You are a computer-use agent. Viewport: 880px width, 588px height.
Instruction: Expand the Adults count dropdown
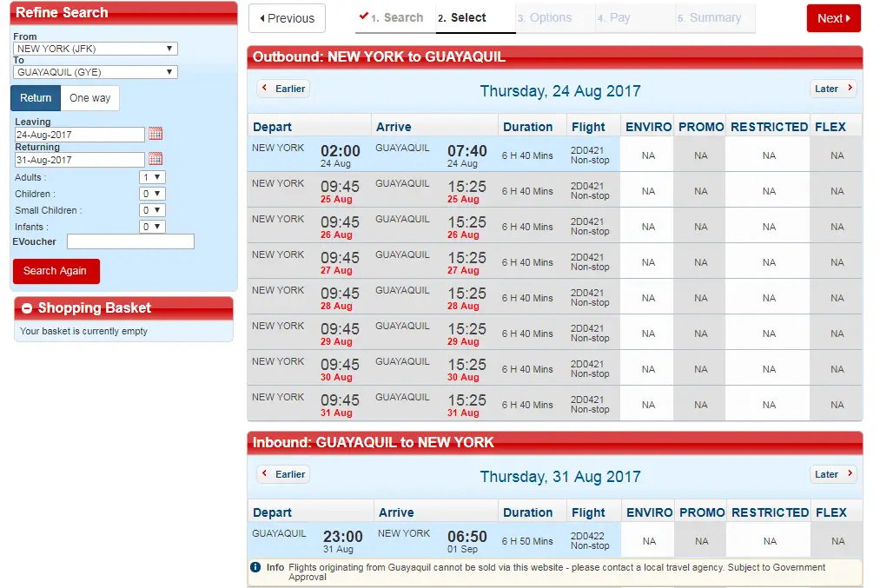[x=152, y=177]
